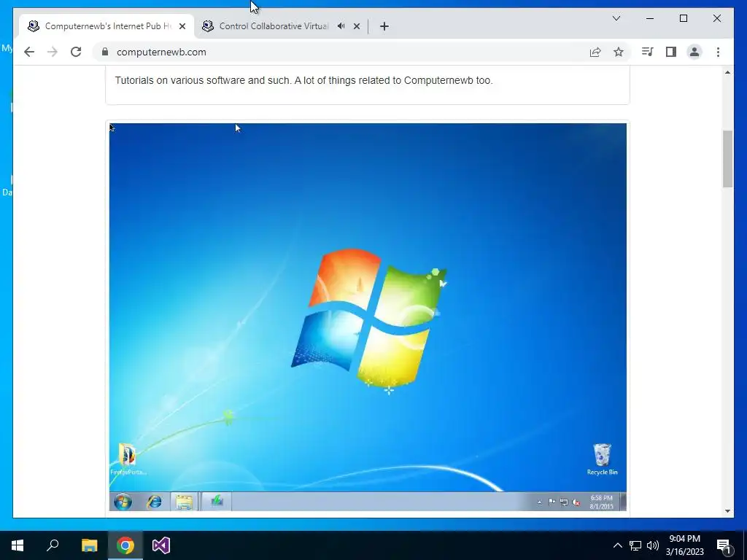Click the Chrome icon on the taskbar

point(125,545)
